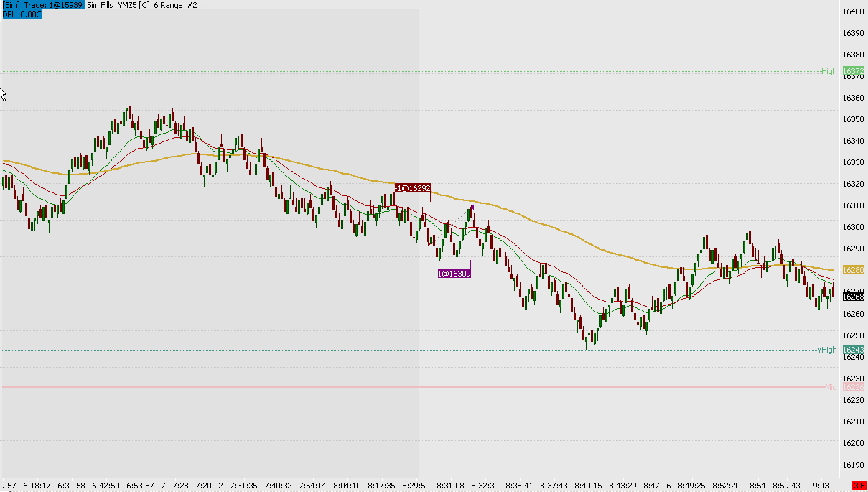Click the 6:18:17 time axis label
The height and width of the screenshot is (492, 868).
36,486
